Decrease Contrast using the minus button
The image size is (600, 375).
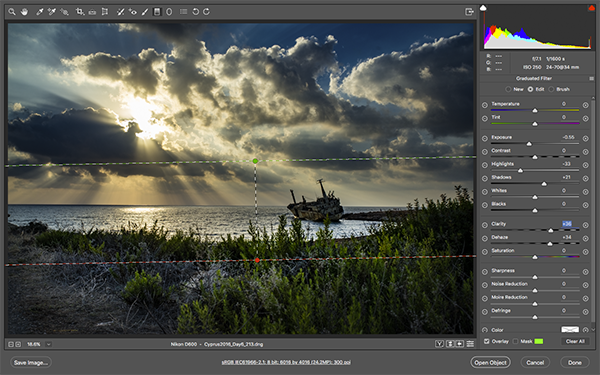point(485,152)
